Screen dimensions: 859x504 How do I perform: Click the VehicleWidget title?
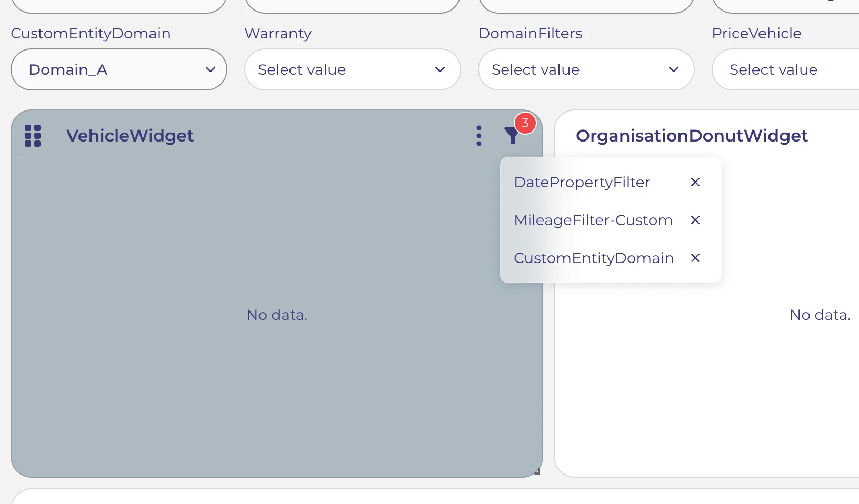[130, 136]
